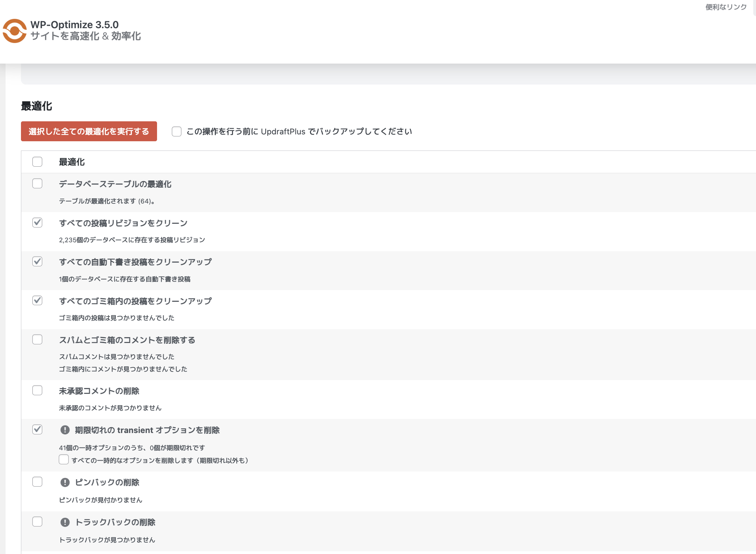Image resolution: width=756 pixels, height=554 pixels.
Task: Click label すべての一時的なオプションを削除します（期限切れ以外も）
Action: point(160,461)
